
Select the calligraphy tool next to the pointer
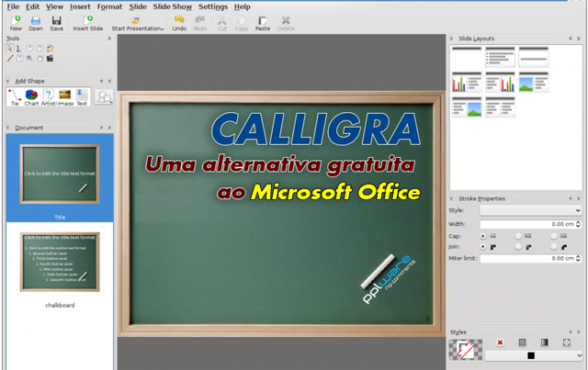(x=18, y=49)
